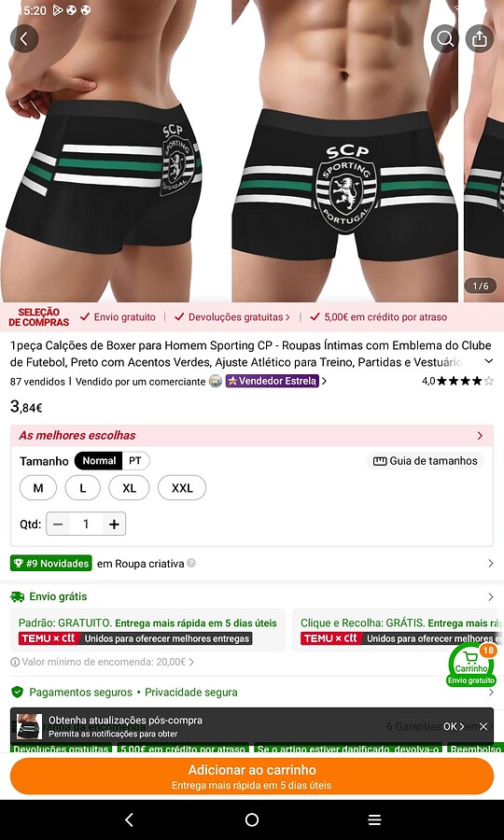This screenshot has height=840, width=504.
Task: Tap the back arrow over product image
Action: pyautogui.click(x=24, y=38)
